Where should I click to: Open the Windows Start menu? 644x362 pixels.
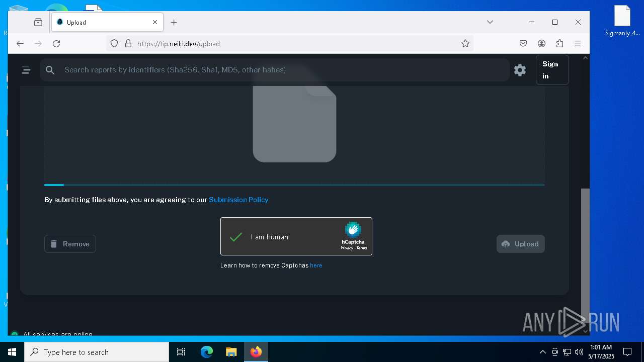point(12,352)
